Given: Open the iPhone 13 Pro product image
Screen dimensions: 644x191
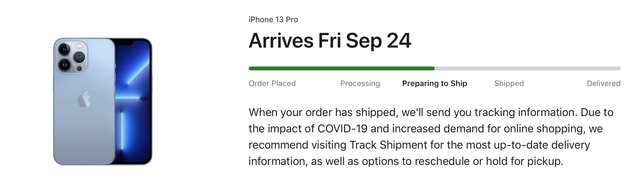Looking at the screenshot, I should point(103,101).
